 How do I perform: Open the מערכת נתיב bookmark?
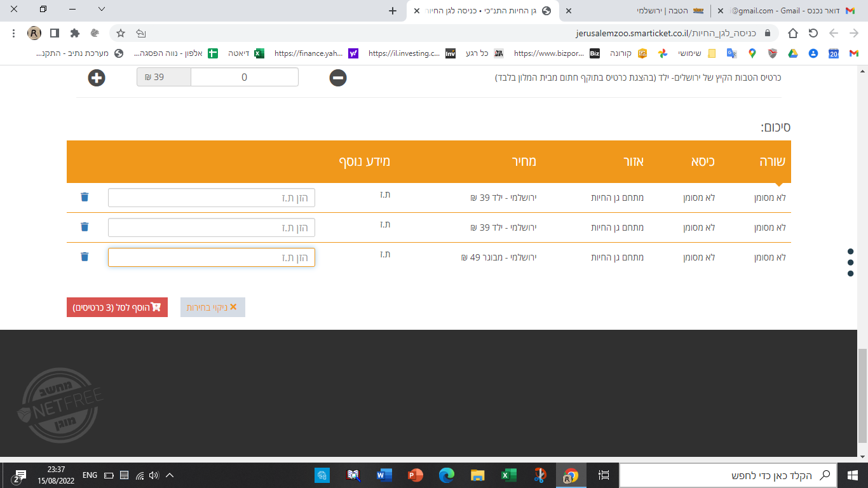coord(79,53)
